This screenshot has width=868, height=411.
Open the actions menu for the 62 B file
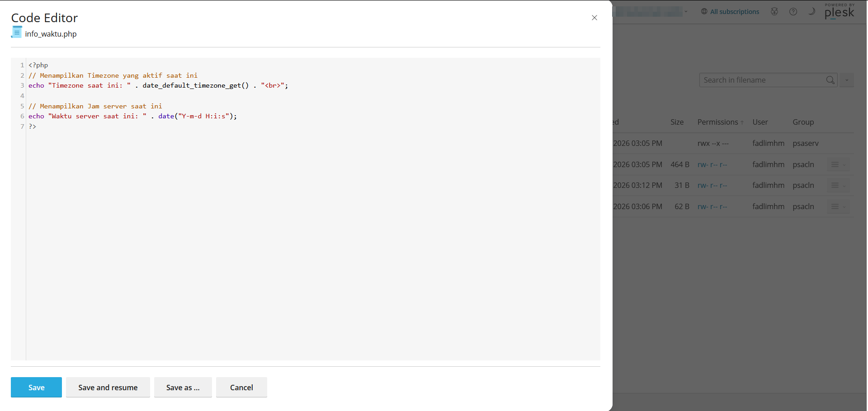point(836,206)
